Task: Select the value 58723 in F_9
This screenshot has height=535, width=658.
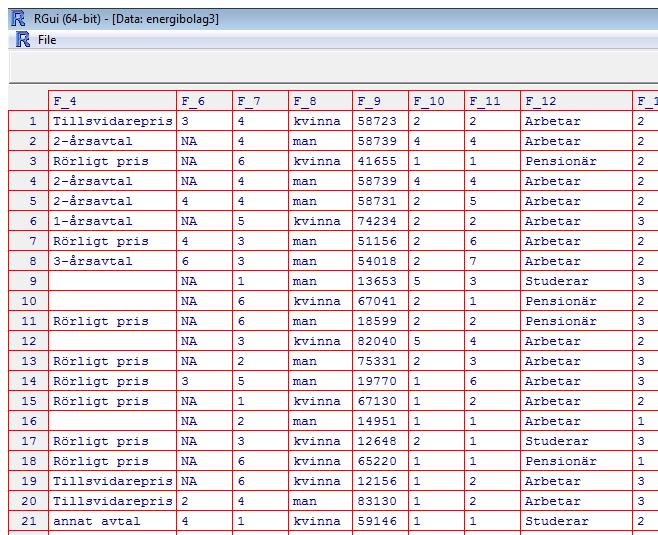Action: click(381, 121)
